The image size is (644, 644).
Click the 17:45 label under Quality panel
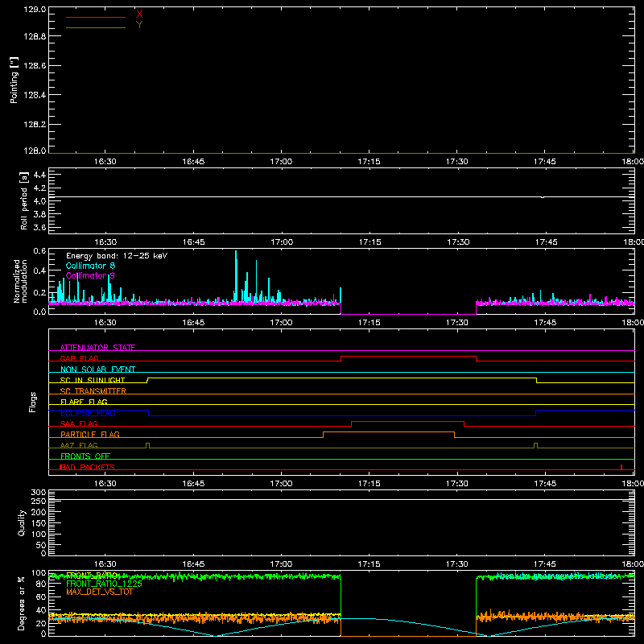[545, 564]
